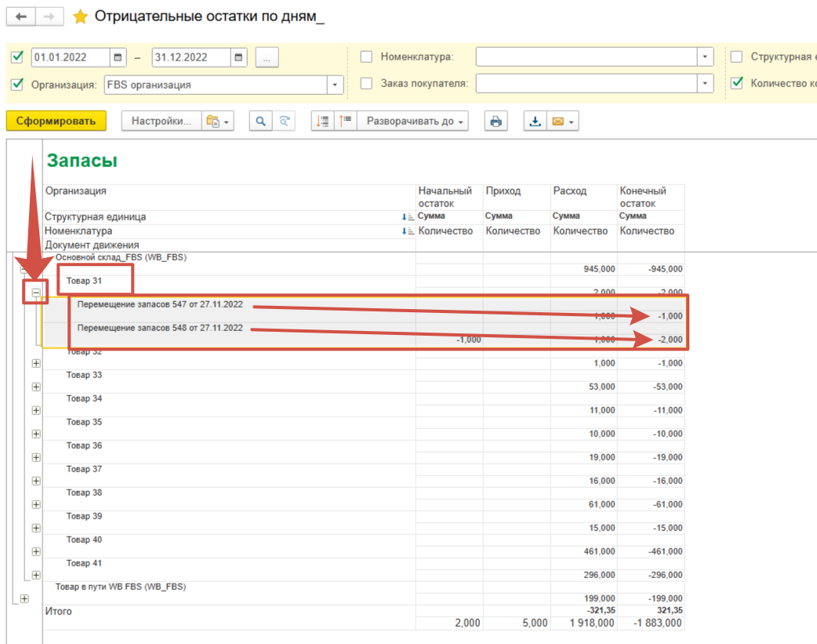Toggle the Организация filter checkbox

(x=17, y=84)
